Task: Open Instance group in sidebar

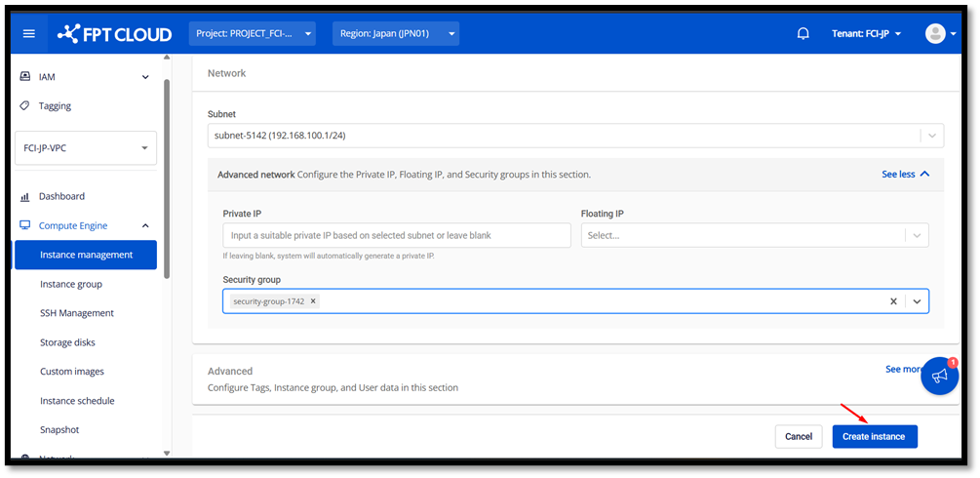Action: click(71, 284)
